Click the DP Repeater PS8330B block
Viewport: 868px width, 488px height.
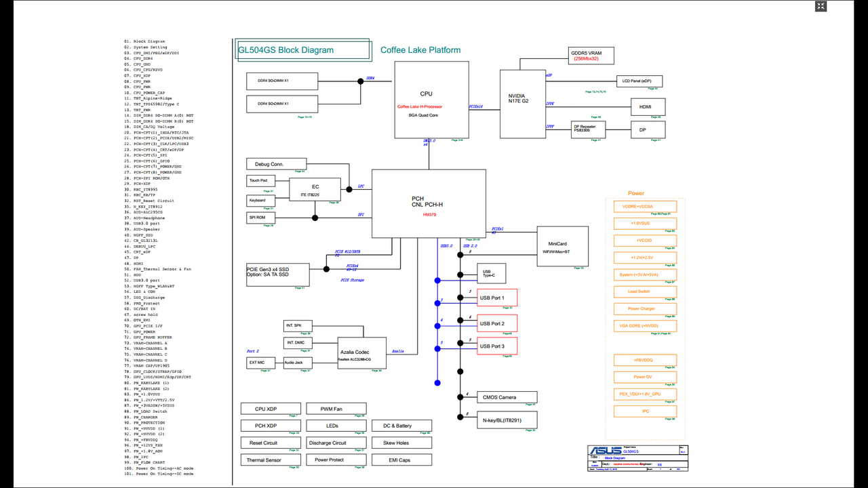click(589, 129)
